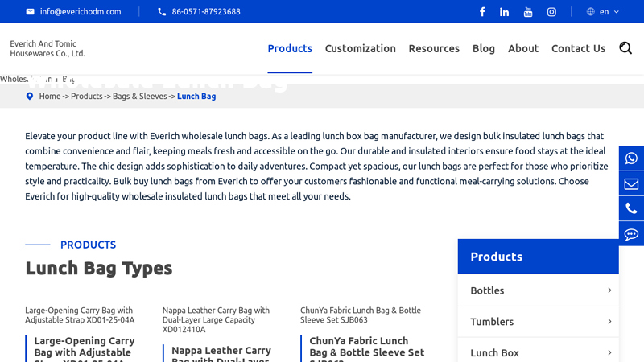This screenshot has width=644, height=362.
Task: Open the chat message floating sidebar button
Action: tap(631, 234)
